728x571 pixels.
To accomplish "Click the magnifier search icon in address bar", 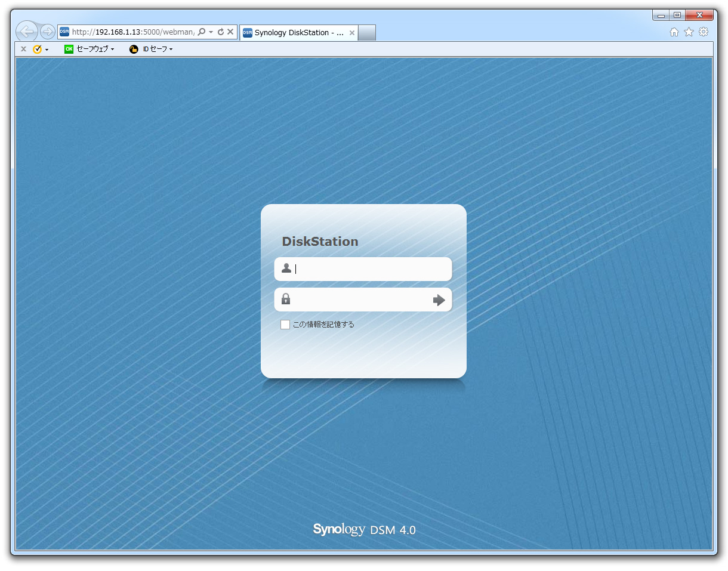I will [202, 32].
